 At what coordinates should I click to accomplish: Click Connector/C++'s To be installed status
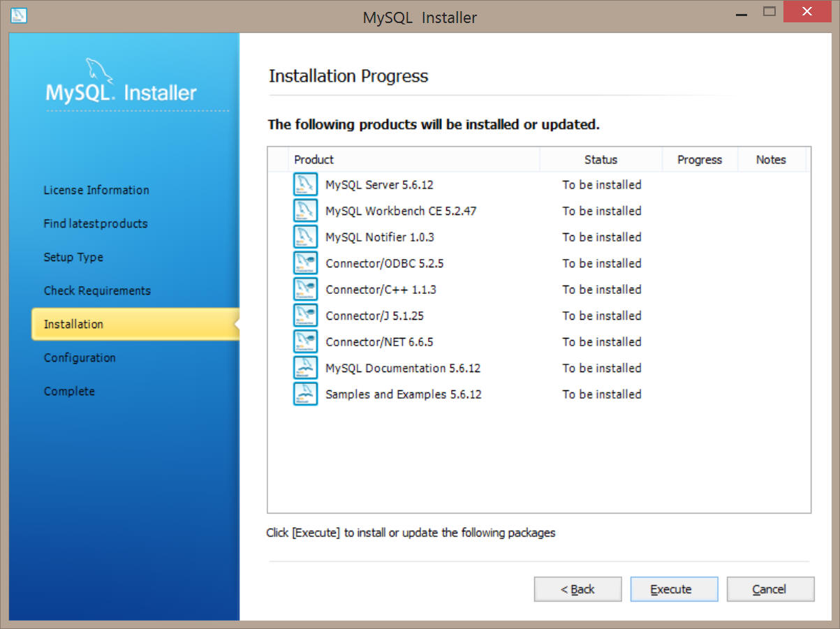coord(602,290)
